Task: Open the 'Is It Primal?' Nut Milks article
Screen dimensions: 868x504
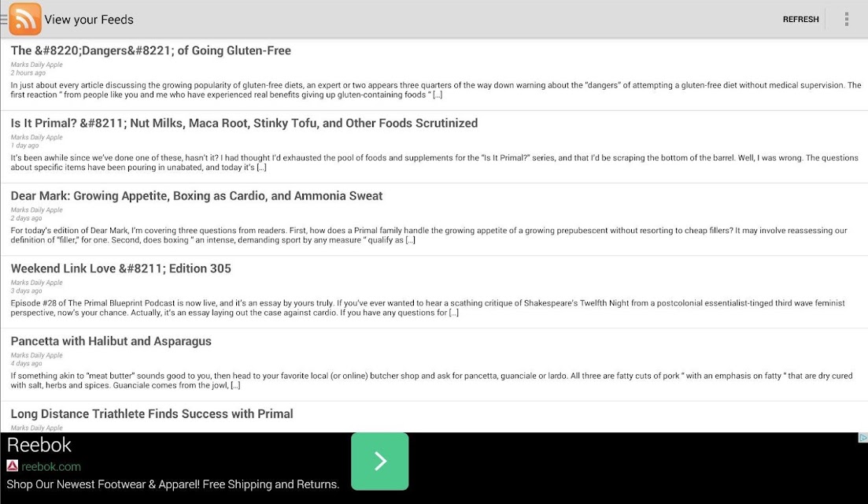Action: click(244, 123)
